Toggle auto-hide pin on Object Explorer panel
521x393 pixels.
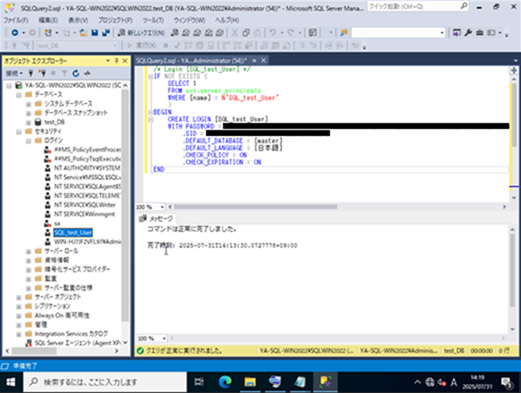116,61
